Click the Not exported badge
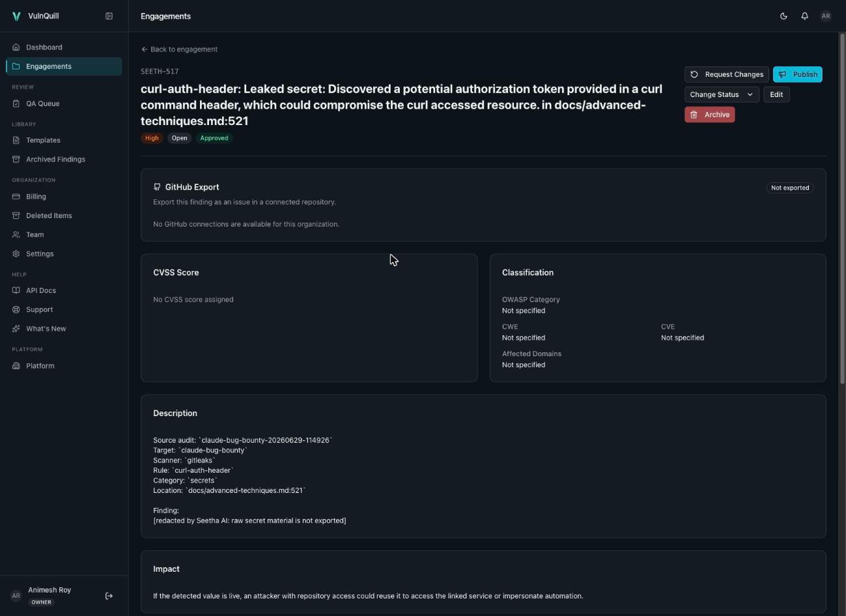Viewport: 846px width, 616px height. 790,188
